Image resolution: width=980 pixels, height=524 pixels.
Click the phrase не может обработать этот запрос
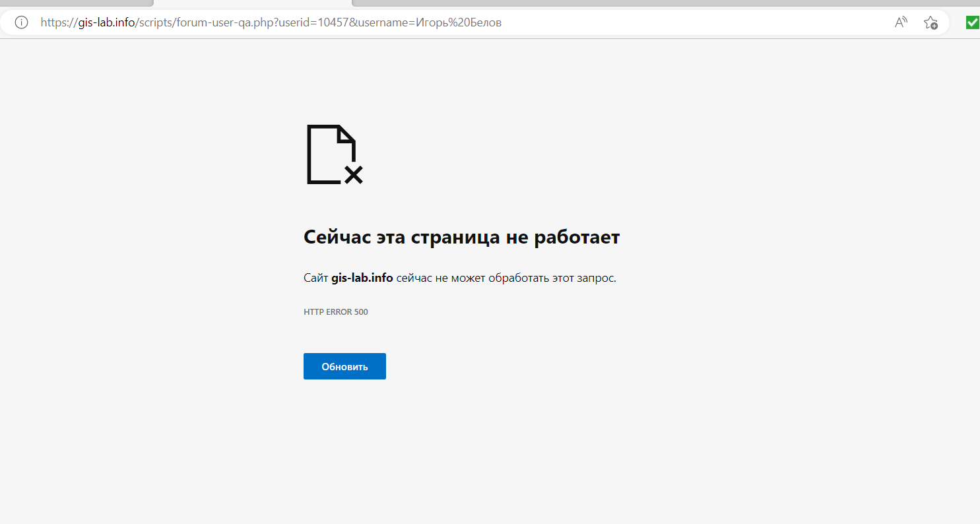[x=525, y=278]
